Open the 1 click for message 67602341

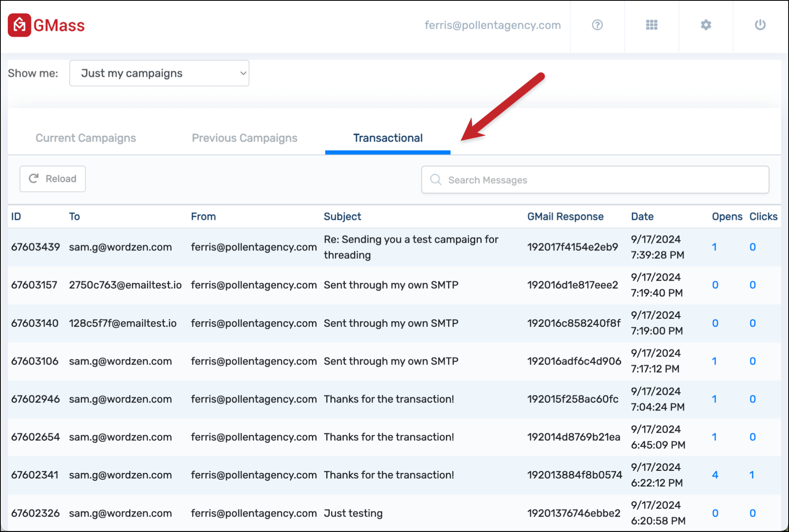752,475
